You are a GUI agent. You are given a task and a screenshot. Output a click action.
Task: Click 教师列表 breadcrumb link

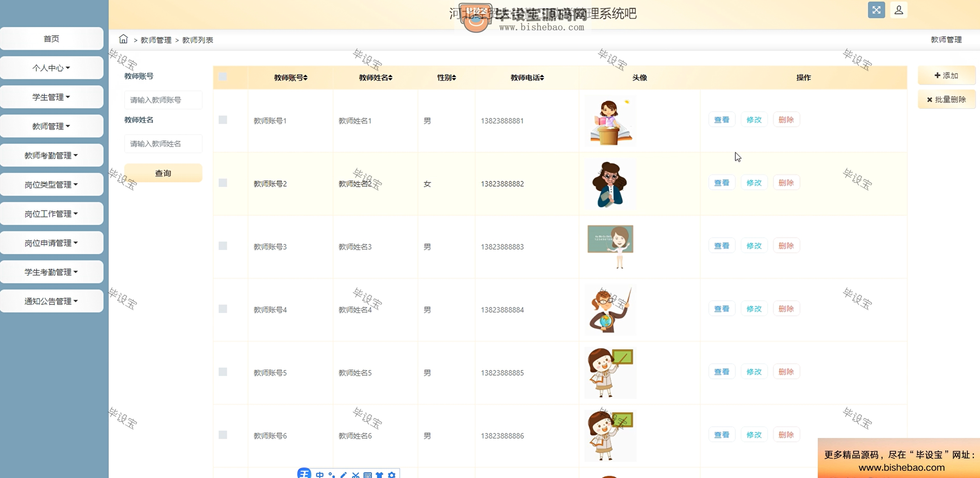click(x=197, y=40)
